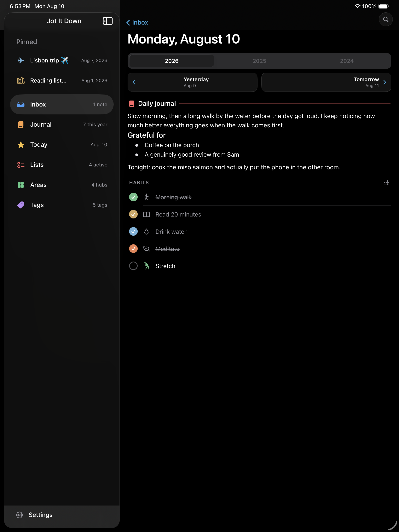Uncheck the Morning walk habit
Image resolution: width=399 pixels, height=532 pixels.
point(133,197)
